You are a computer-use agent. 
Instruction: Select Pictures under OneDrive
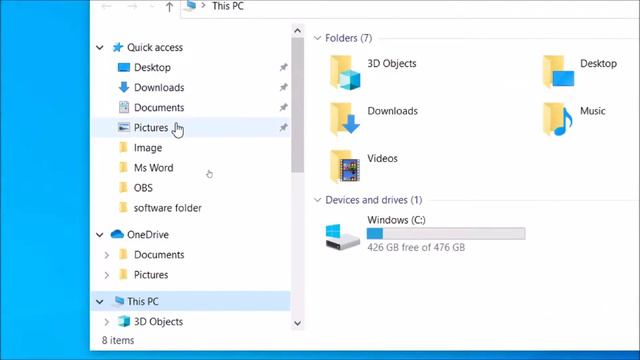coord(151,275)
